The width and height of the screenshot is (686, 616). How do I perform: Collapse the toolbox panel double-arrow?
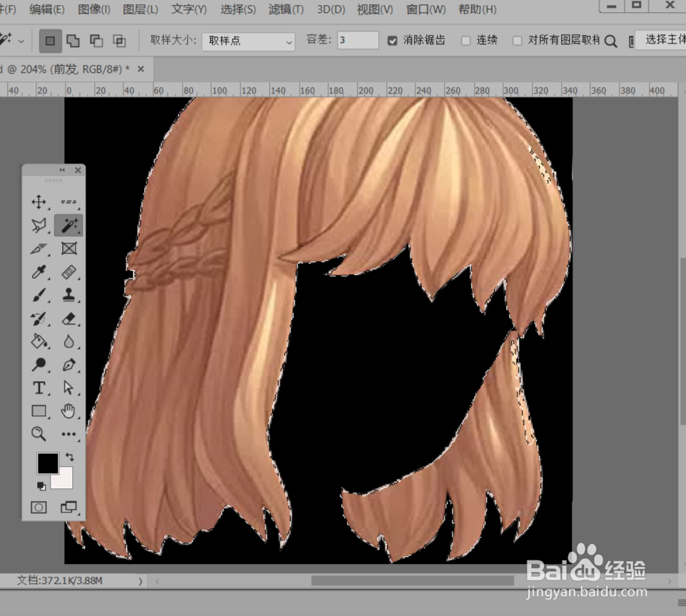62,170
